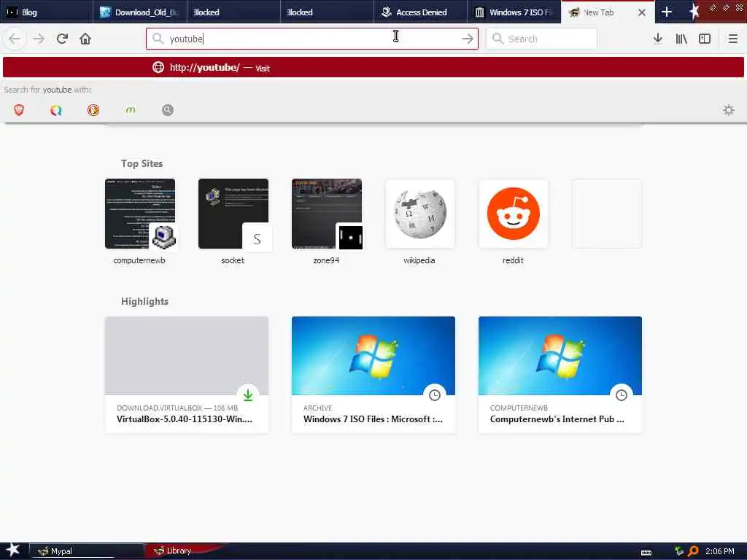This screenshot has height=560, width=747.
Task: Switch to the Access Denied tab
Action: (x=420, y=12)
